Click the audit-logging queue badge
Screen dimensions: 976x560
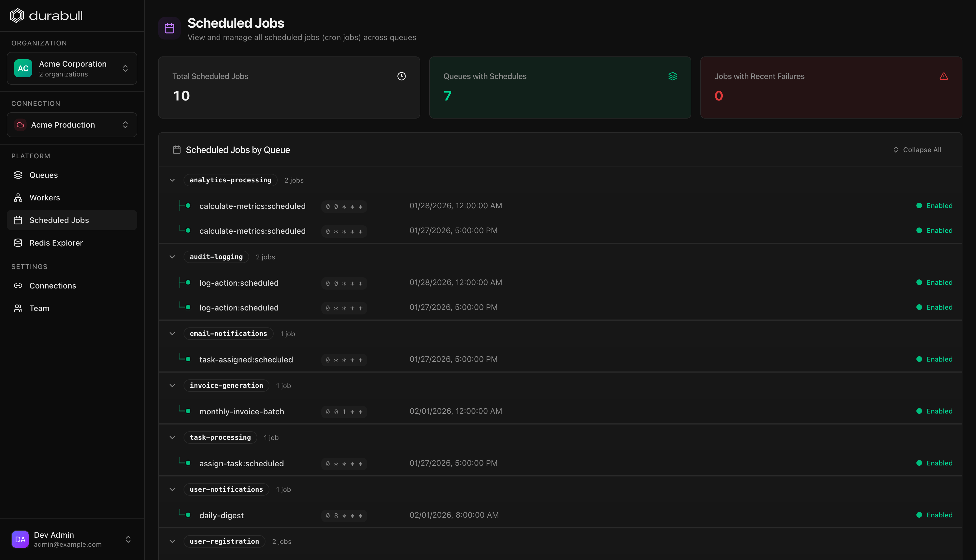tap(216, 257)
